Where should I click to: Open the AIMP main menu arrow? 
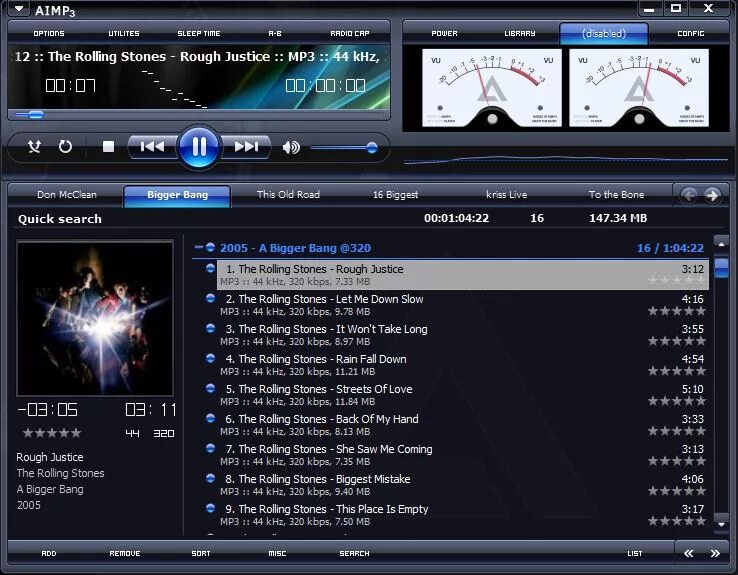point(18,8)
